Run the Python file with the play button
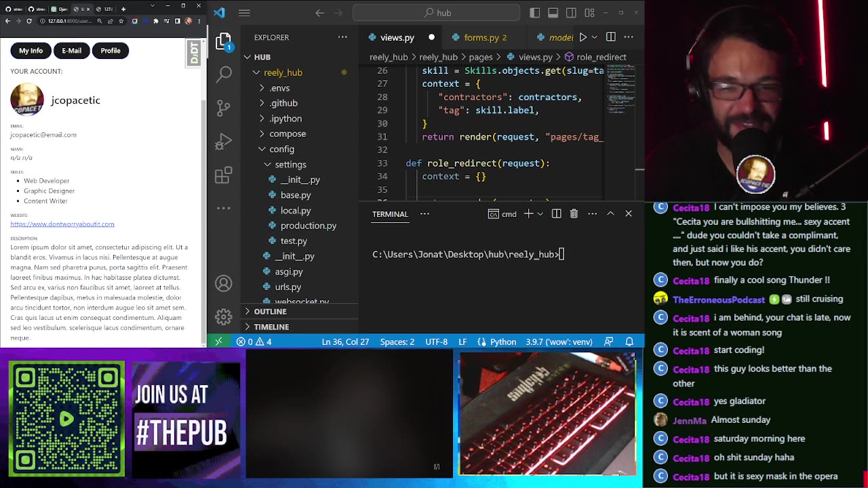This screenshot has width=868, height=488. click(x=583, y=37)
